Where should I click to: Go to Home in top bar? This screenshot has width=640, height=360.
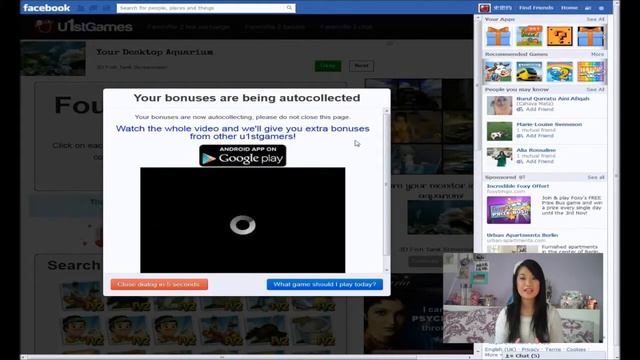coord(569,8)
